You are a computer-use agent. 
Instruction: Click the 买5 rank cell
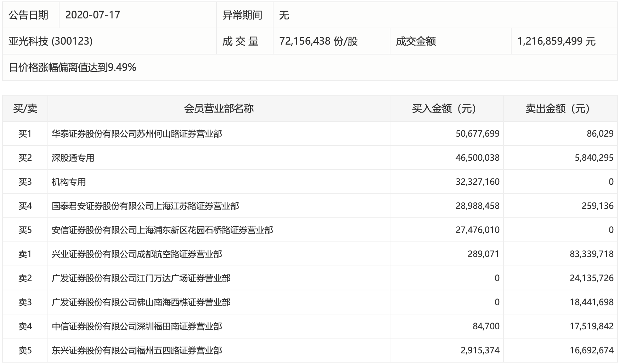[x=25, y=230]
